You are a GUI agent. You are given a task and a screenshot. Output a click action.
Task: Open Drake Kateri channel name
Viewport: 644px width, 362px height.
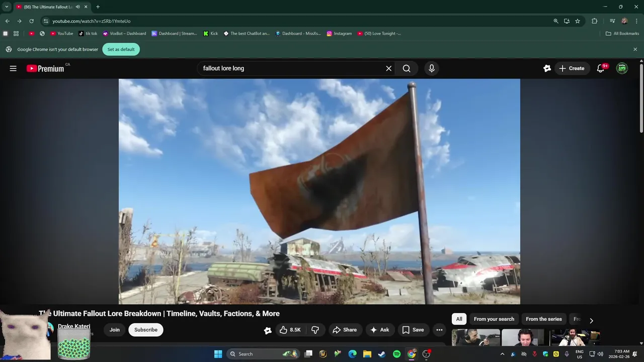pyautogui.click(x=74, y=326)
